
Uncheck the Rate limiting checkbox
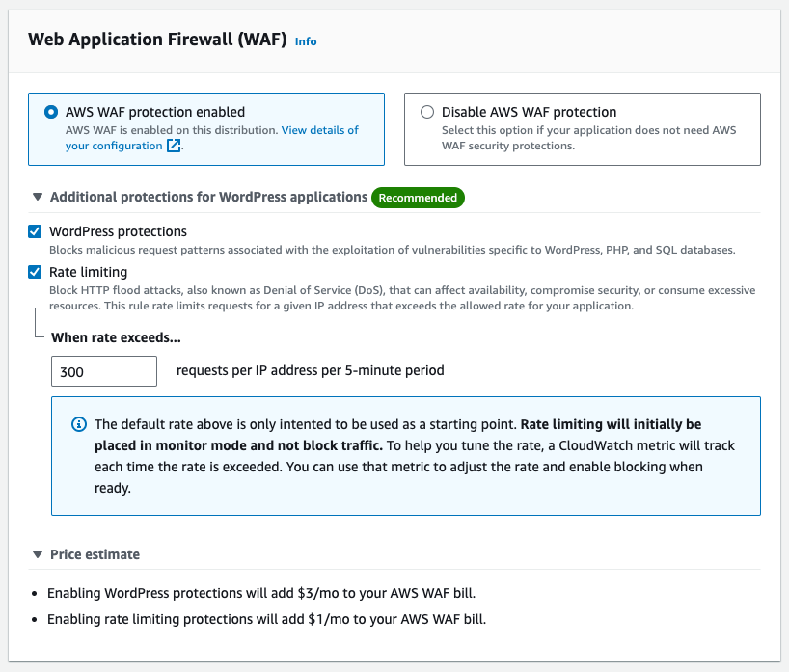[x=35, y=272]
